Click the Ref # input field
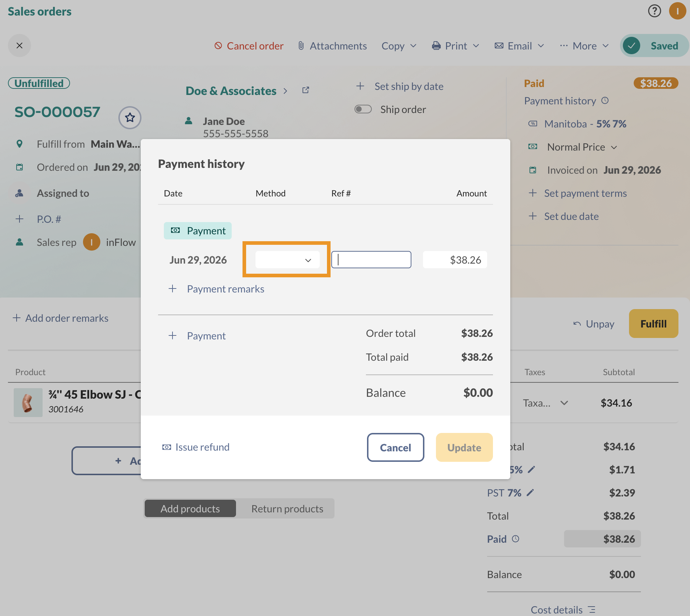Image resolution: width=690 pixels, height=616 pixels. pyautogui.click(x=371, y=260)
